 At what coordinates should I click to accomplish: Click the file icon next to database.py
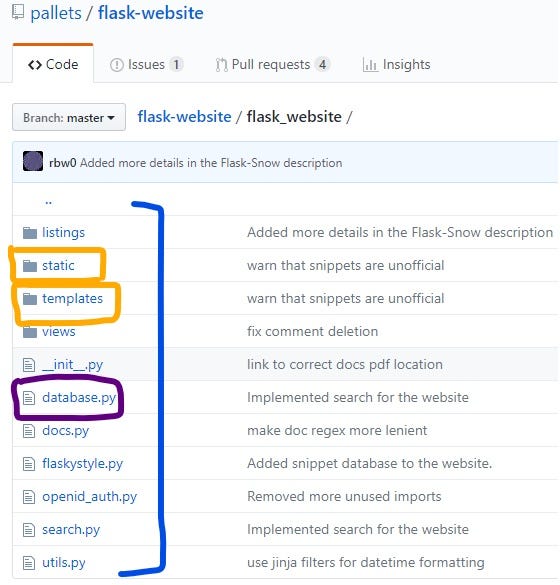pyautogui.click(x=29, y=398)
